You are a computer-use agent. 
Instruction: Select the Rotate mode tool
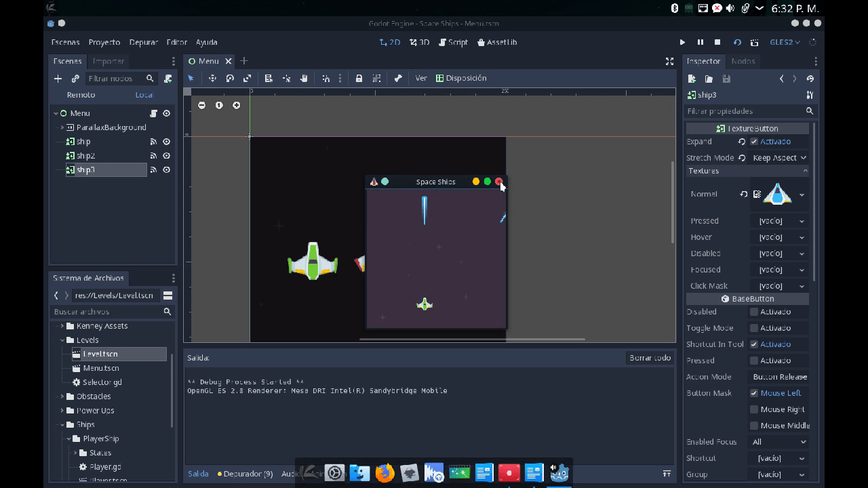tap(230, 79)
